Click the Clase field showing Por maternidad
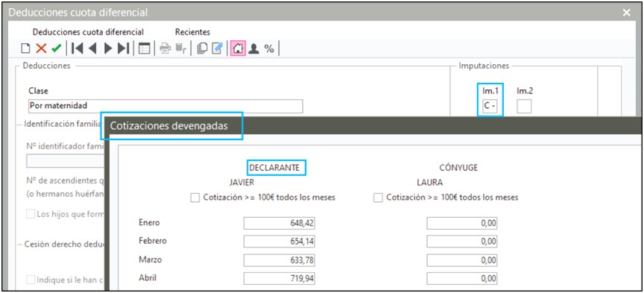The height and width of the screenshot is (293, 644). [165, 106]
